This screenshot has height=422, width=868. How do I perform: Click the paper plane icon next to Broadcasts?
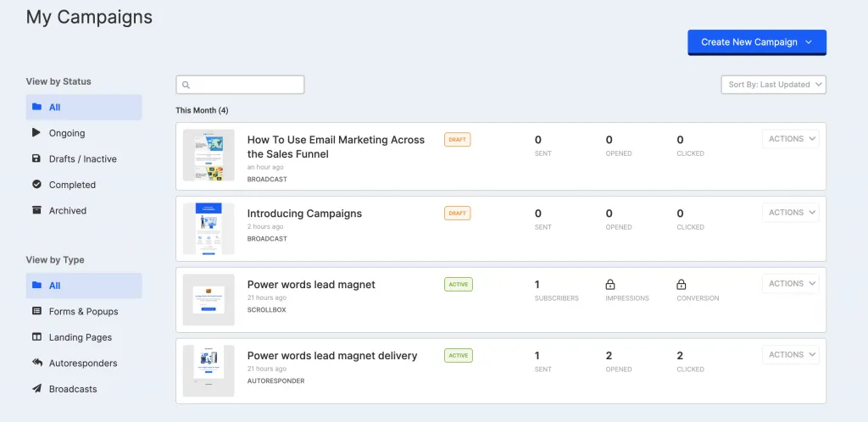click(36, 389)
